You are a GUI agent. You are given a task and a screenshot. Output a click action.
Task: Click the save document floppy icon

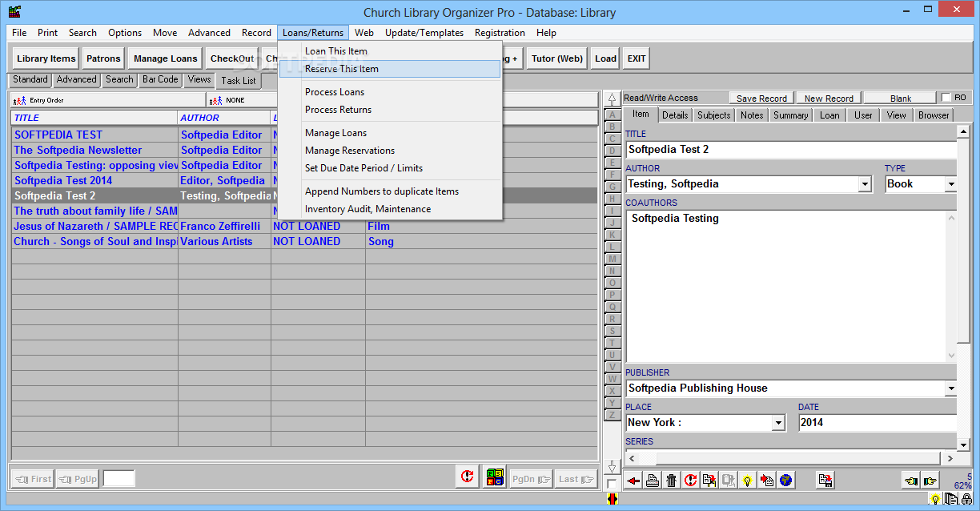point(825,481)
